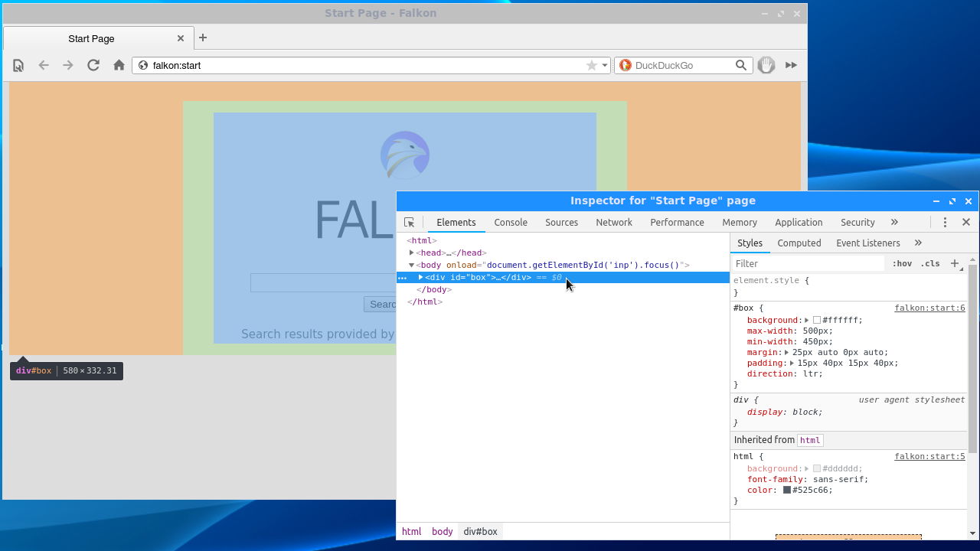Show more sidebar pane tabs chevron
The width and height of the screenshot is (980, 551).
918,243
